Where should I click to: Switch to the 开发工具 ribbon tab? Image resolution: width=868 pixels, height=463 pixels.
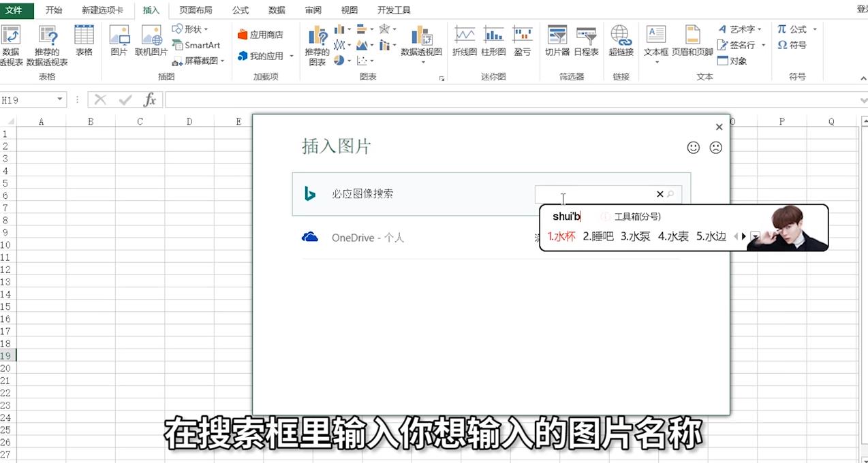coord(392,10)
